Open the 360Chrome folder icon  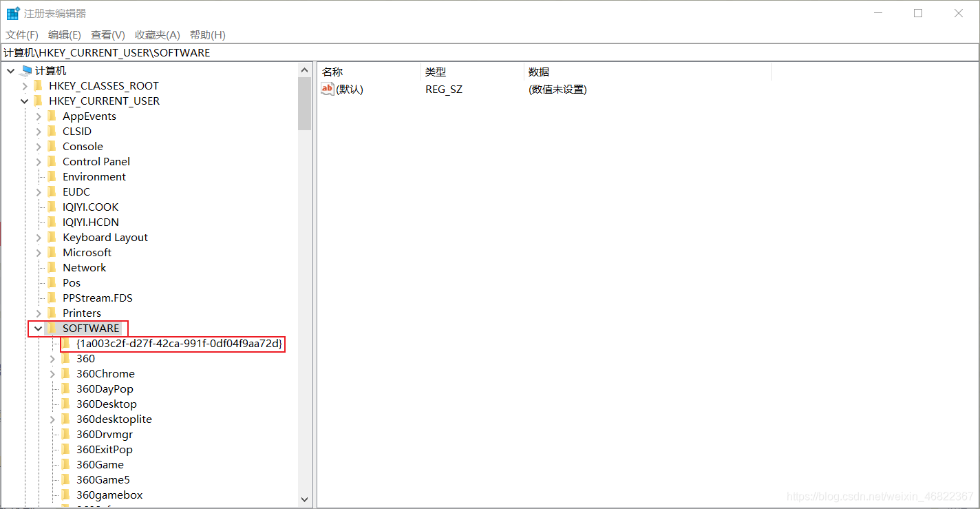pyautogui.click(x=65, y=373)
